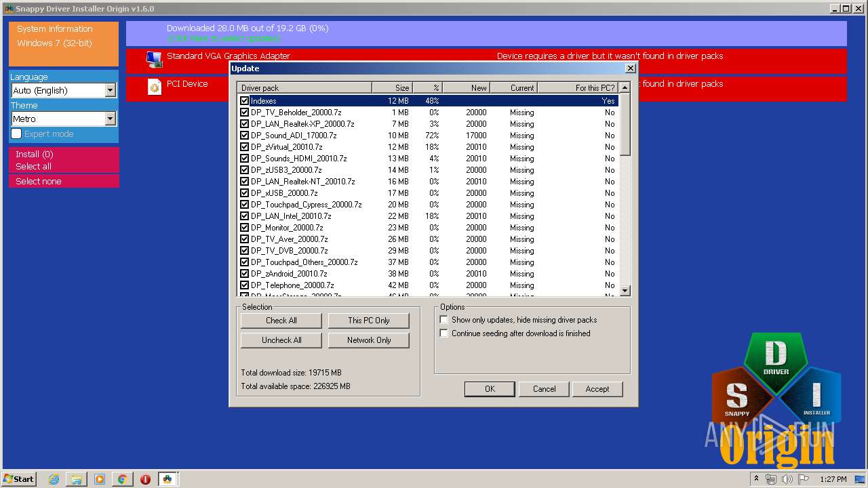Click the taskbar clock showing 1:27 PM

click(833, 479)
